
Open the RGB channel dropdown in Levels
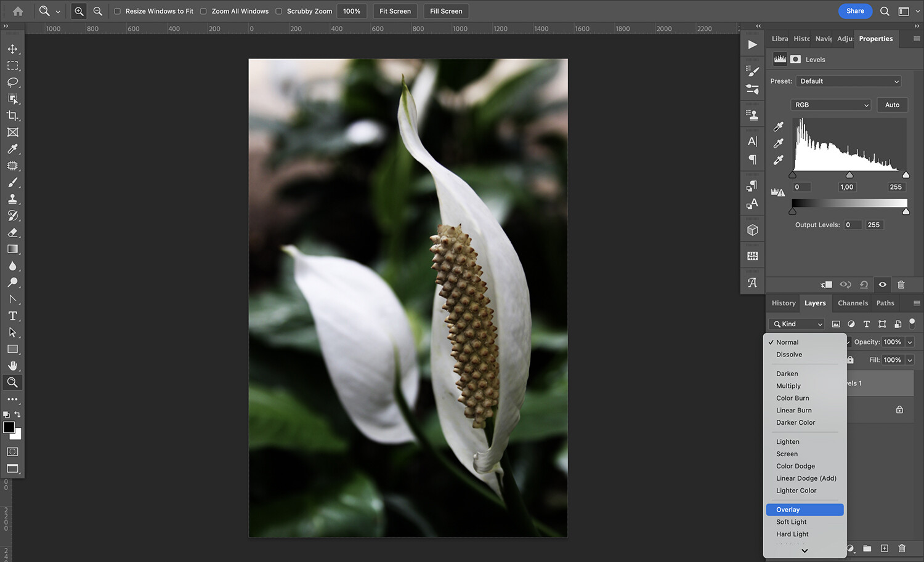point(830,105)
